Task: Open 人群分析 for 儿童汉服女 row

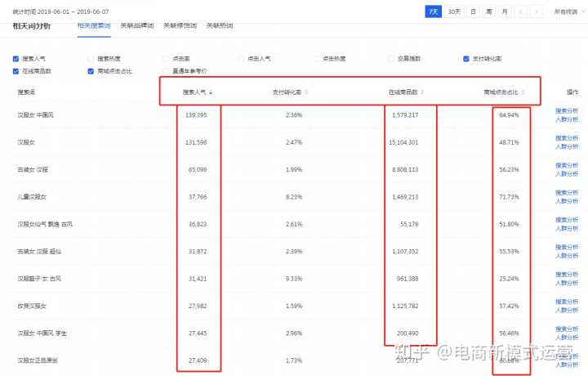Action: pyautogui.click(x=567, y=201)
